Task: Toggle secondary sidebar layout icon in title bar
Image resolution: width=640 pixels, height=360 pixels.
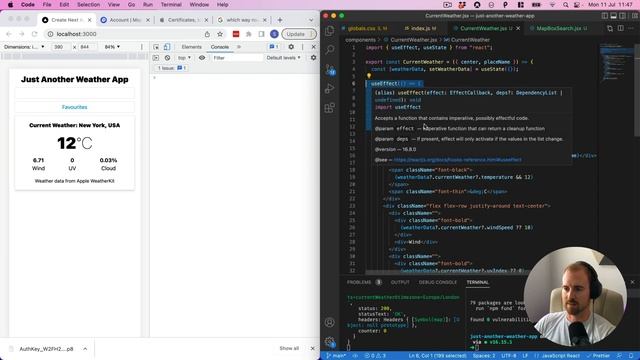Action: pos(622,16)
